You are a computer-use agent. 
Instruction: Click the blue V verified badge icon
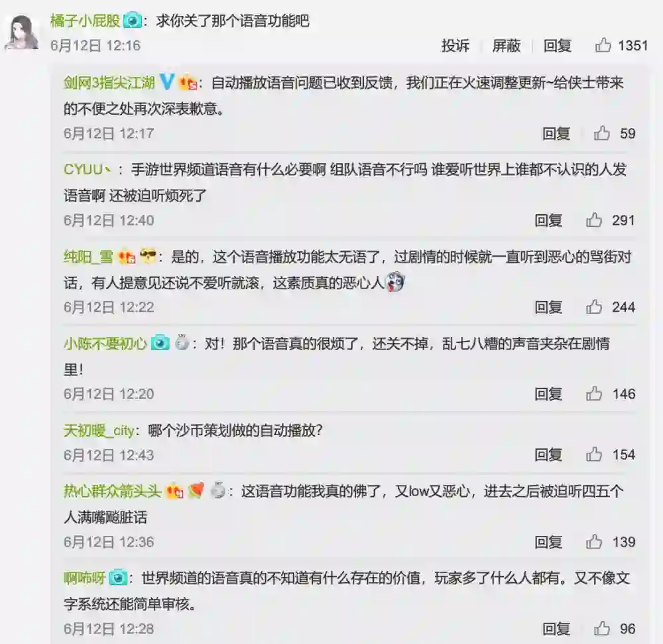click(x=167, y=82)
